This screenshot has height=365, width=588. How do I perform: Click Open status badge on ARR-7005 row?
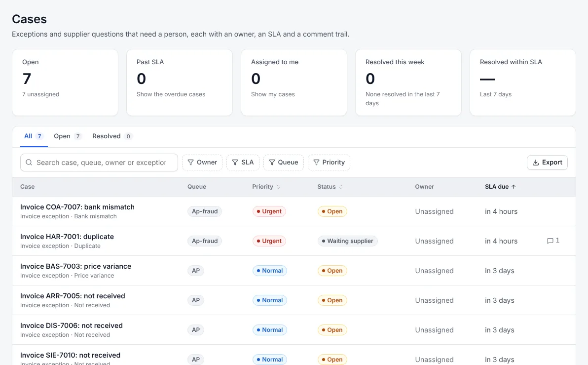[x=332, y=300]
